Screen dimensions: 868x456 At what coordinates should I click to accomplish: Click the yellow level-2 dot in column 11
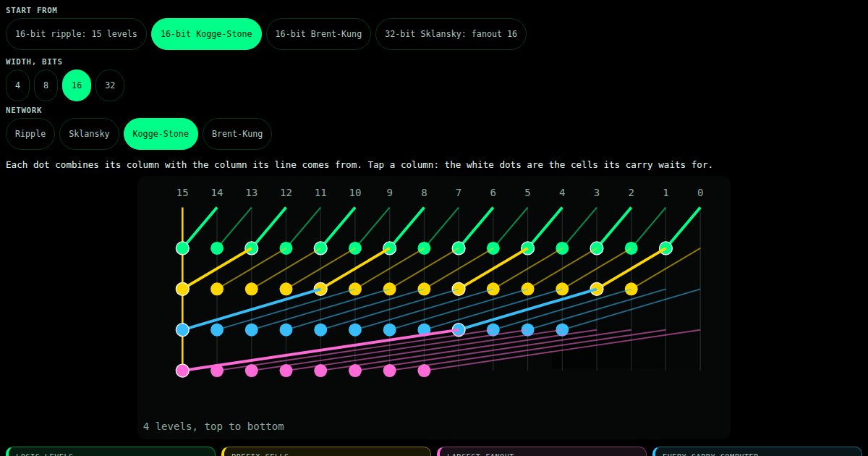click(x=320, y=289)
